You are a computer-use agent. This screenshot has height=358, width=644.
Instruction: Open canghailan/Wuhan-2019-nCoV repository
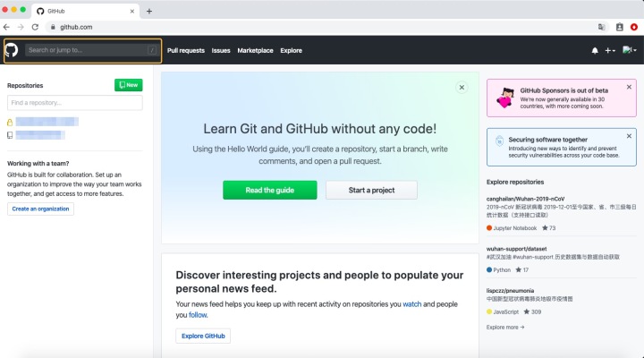pyautogui.click(x=525, y=199)
